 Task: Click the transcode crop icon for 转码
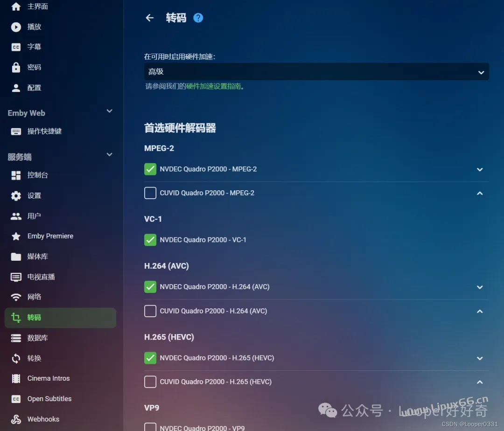(16, 318)
